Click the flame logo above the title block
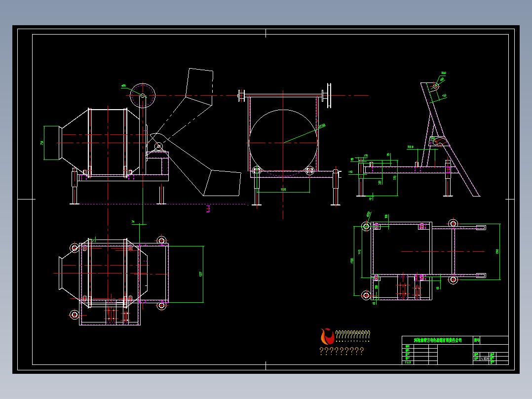This screenshot has height=399, width=532. click(x=327, y=336)
